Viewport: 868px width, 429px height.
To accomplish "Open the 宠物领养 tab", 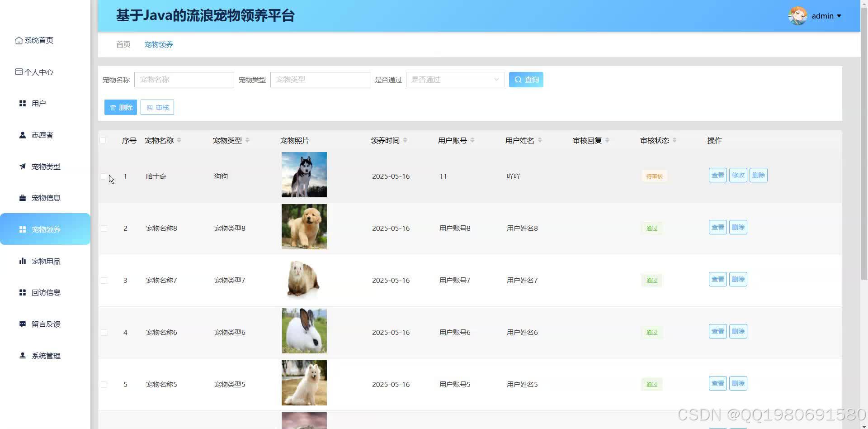I will (158, 44).
